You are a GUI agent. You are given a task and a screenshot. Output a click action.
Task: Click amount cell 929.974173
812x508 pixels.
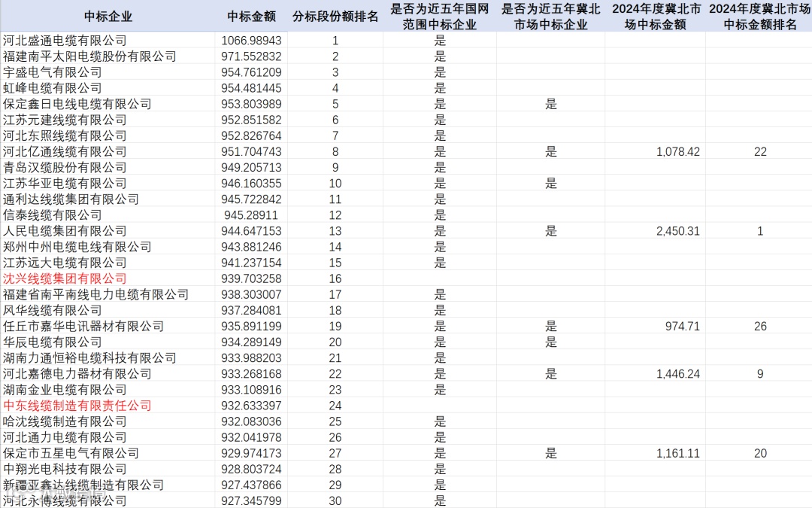coord(251,453)
